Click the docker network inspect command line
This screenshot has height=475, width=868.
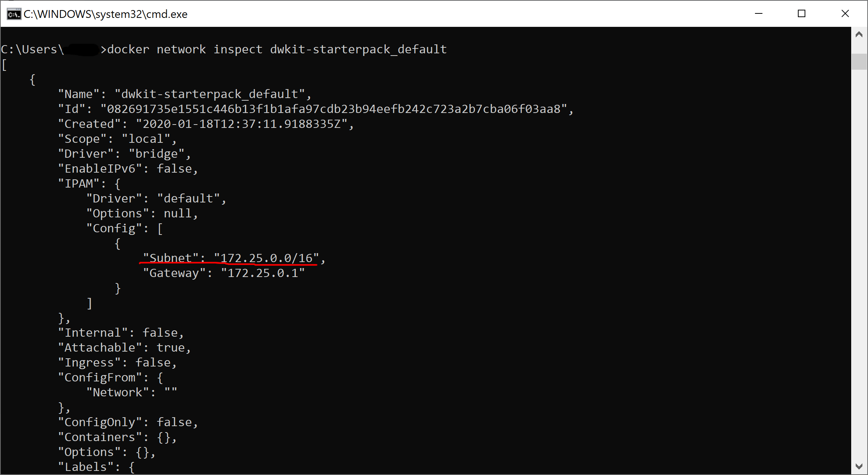click(224, 49)
